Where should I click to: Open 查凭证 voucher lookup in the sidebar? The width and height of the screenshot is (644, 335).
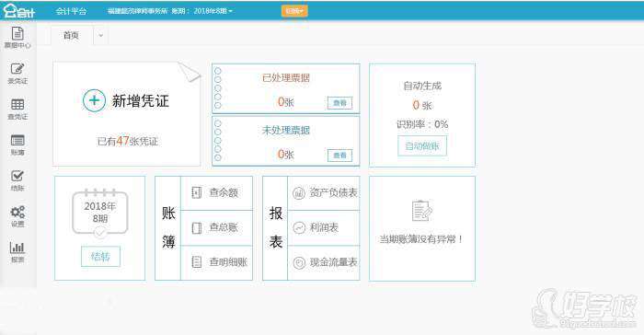pyautogui.click(x=17, y=110)
